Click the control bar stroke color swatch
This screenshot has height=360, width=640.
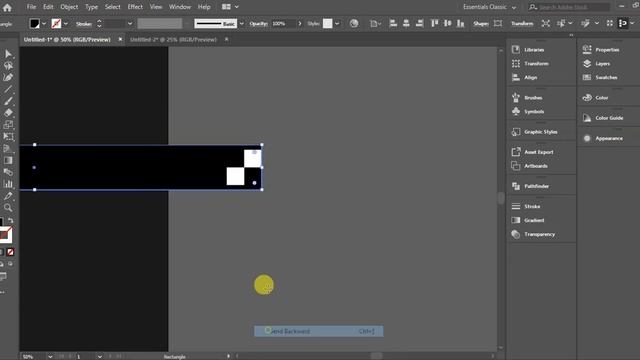56,24
